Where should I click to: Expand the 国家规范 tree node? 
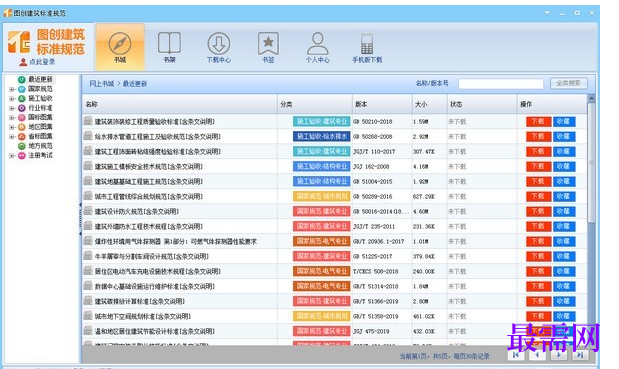[x=12, y=89]
